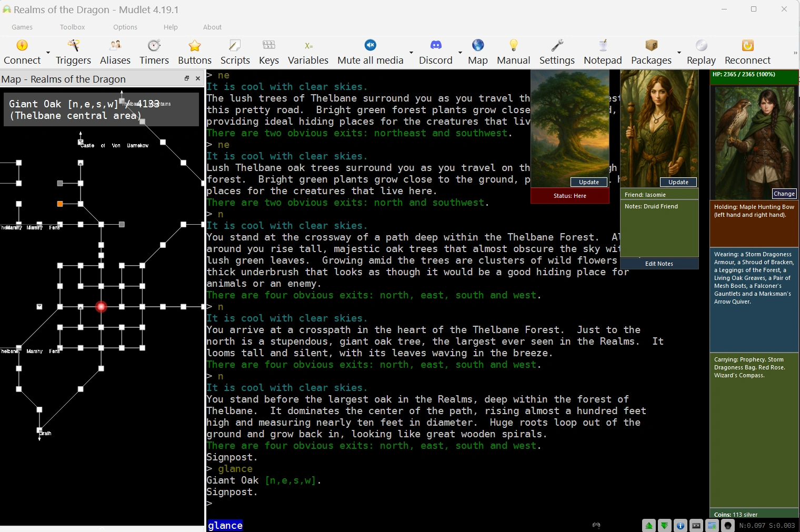Expand the Packages dropdown arrow
This screenshot has width=800, height=532.
(679, 53)
